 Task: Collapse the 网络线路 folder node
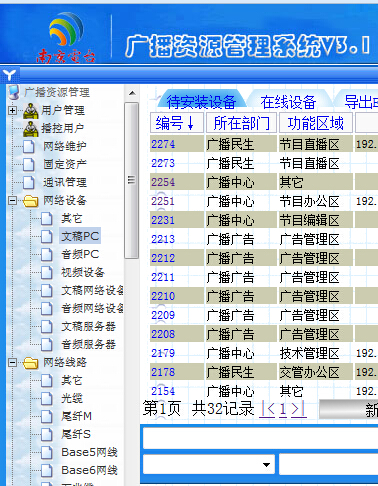[12, 362]
